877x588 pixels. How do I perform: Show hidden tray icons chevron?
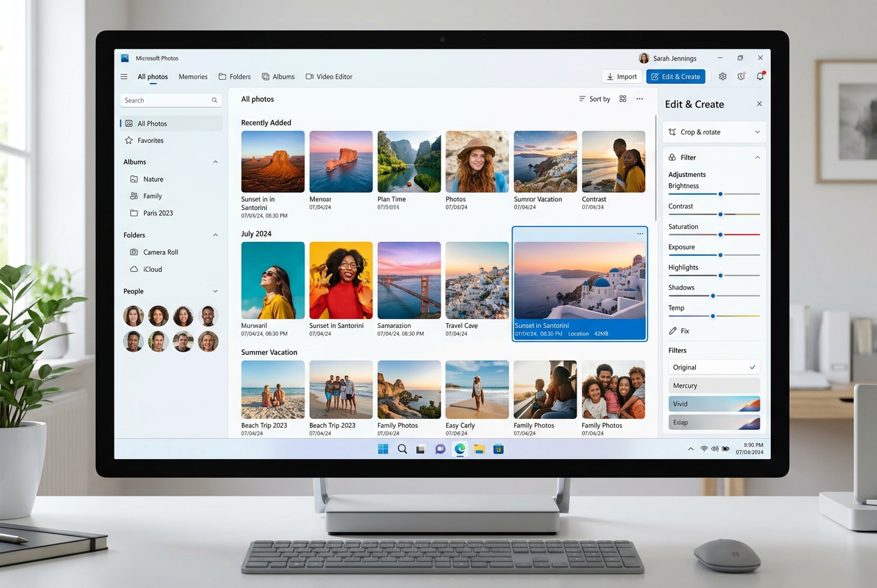690,449
